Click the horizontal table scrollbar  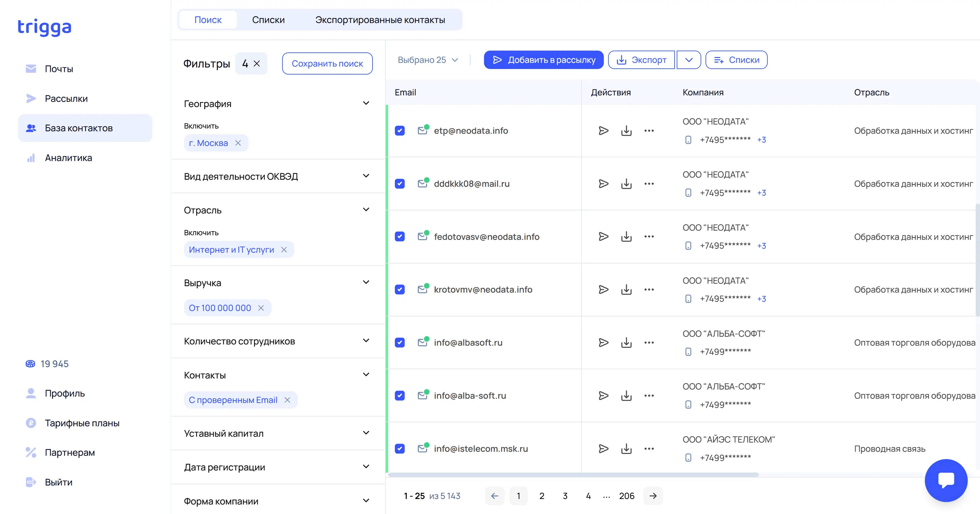coord(573,475)
